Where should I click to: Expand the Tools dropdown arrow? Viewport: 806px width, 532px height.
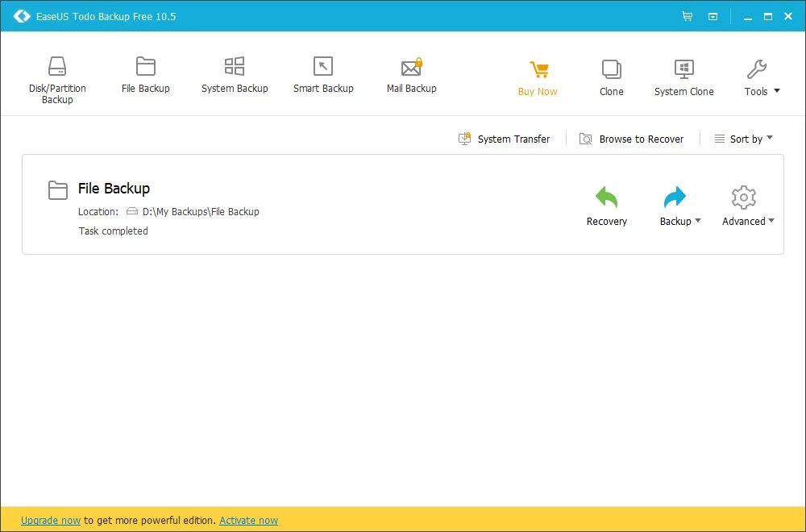[777, 91]
